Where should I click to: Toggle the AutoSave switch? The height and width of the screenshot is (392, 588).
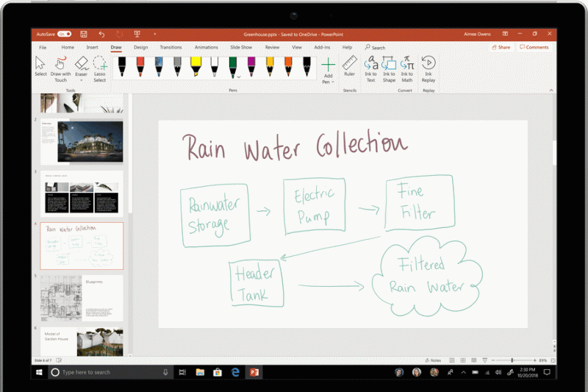click(x=65, y=34)
